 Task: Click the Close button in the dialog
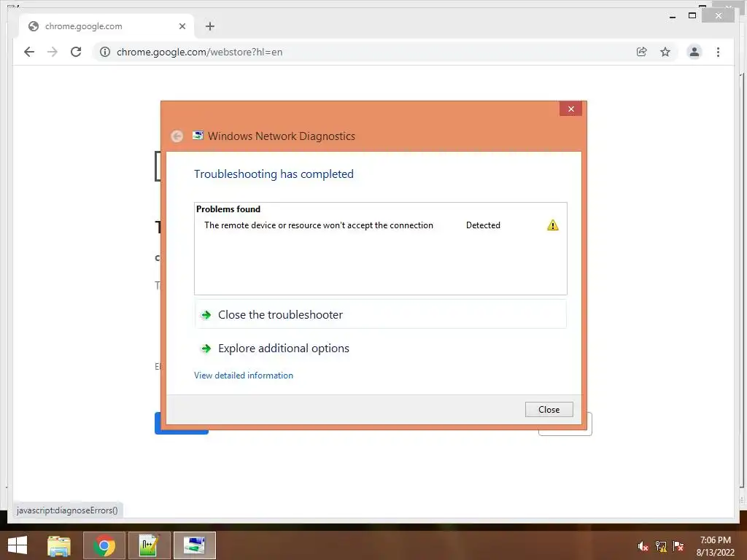pos(549,410)
